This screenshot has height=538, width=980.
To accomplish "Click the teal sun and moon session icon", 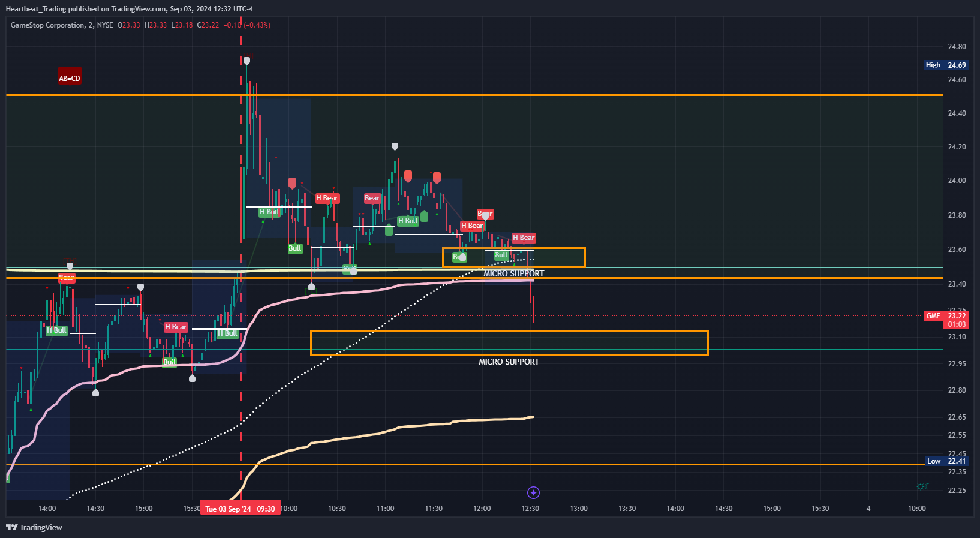I will 922,486.
